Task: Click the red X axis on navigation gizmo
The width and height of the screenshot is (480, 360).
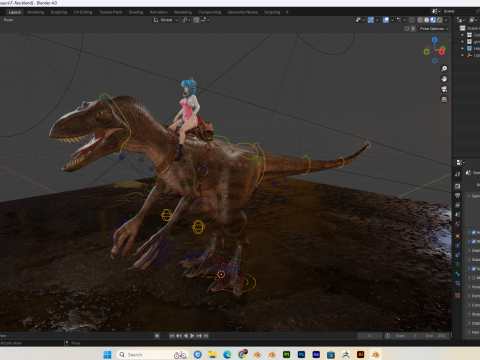Action: click(442, 52)
